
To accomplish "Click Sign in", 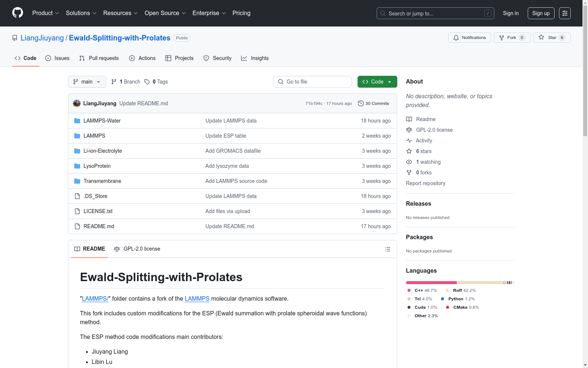I will 511,13.
